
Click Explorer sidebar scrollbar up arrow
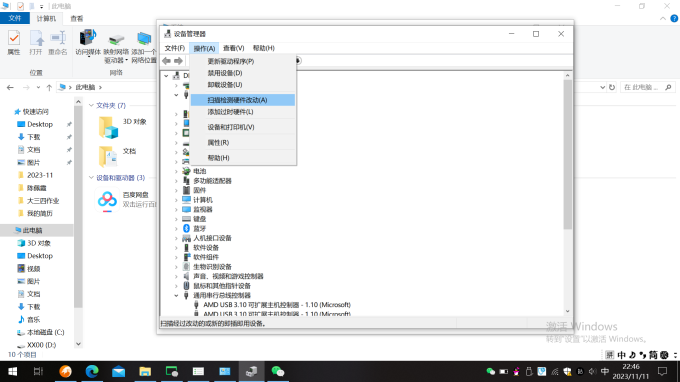(x=78, y=101)
